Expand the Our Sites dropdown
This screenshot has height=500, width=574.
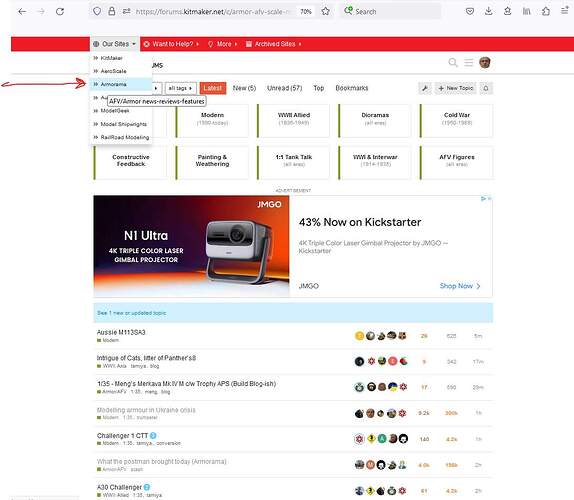click(x=115, y=44)
